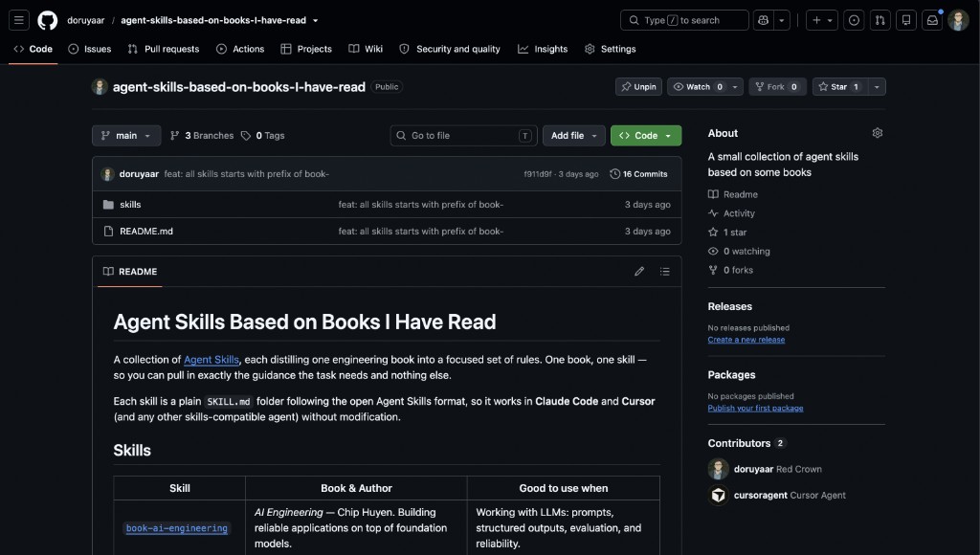
Task: Open the Insights tab
Action: click(543, 49)
